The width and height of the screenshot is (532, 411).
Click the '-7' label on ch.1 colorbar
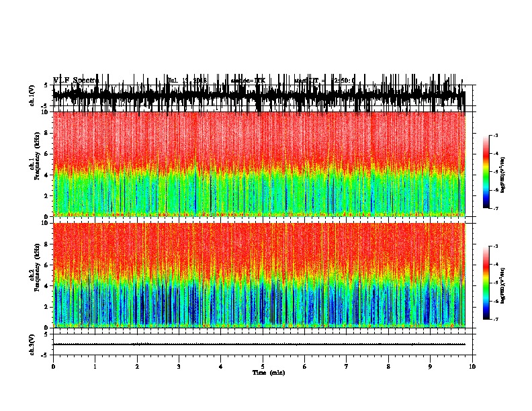tap(495, 208)
